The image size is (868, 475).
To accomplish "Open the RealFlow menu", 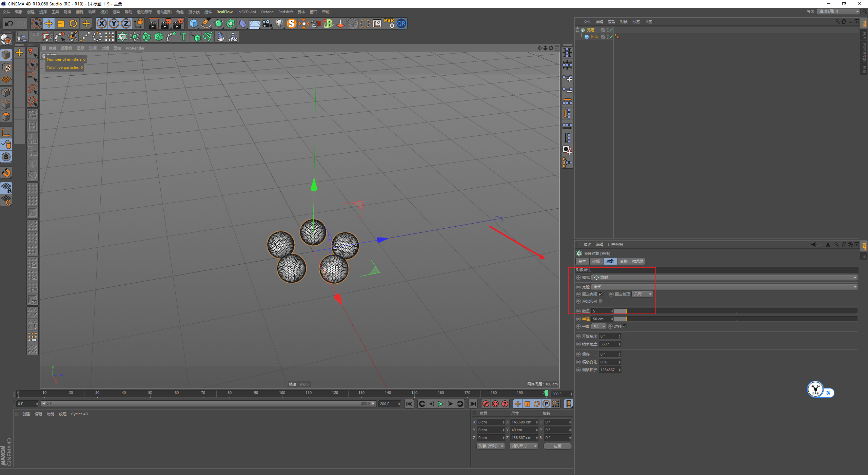I will tap(224, 12).
